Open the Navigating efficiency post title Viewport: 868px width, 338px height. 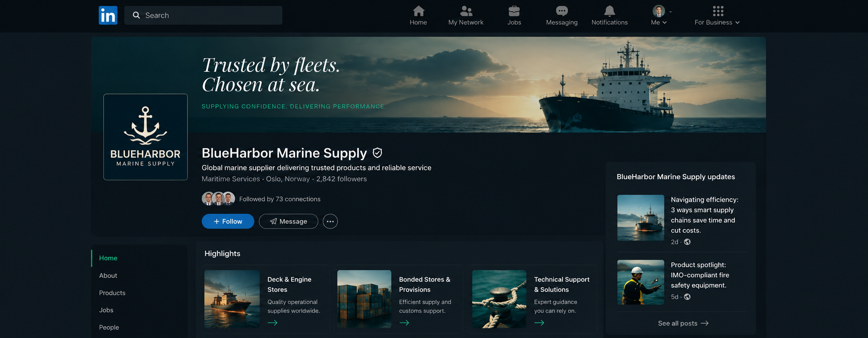(704, 215)
